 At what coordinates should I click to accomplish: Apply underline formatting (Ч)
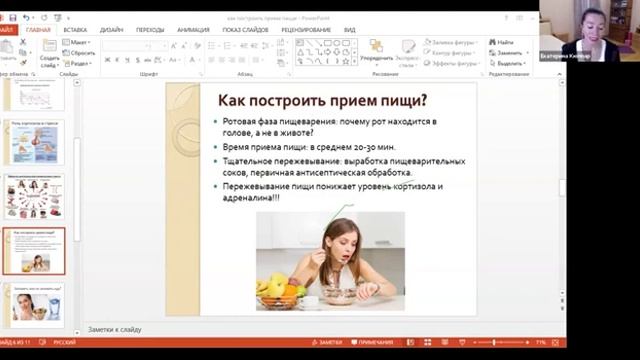[x=127, y=60]
